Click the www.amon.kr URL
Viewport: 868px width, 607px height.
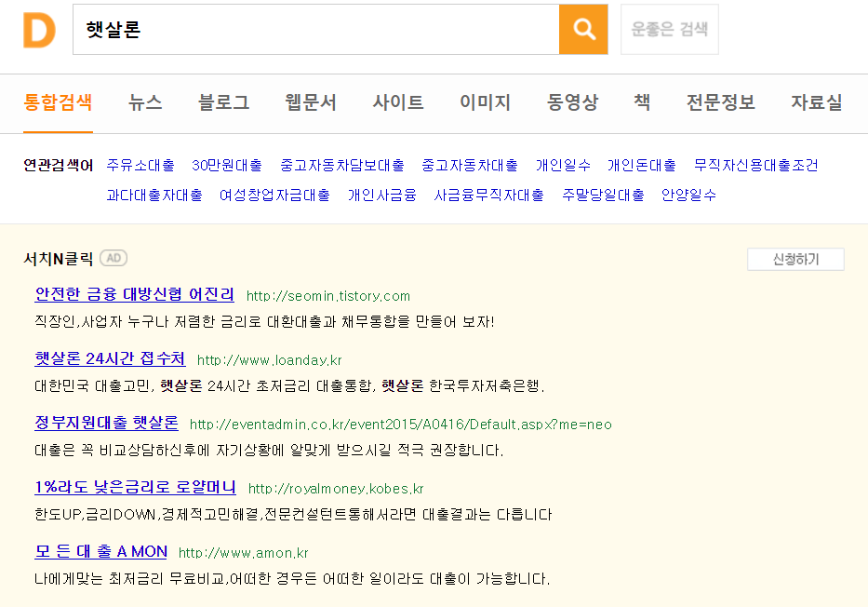pyautogui.click(x=244, y=553)
